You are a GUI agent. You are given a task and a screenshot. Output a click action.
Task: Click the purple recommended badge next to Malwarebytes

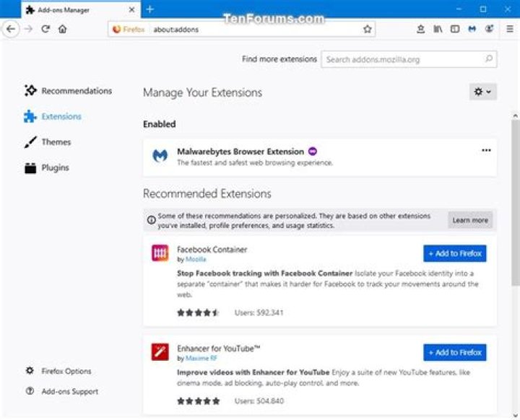pos(313,152)
